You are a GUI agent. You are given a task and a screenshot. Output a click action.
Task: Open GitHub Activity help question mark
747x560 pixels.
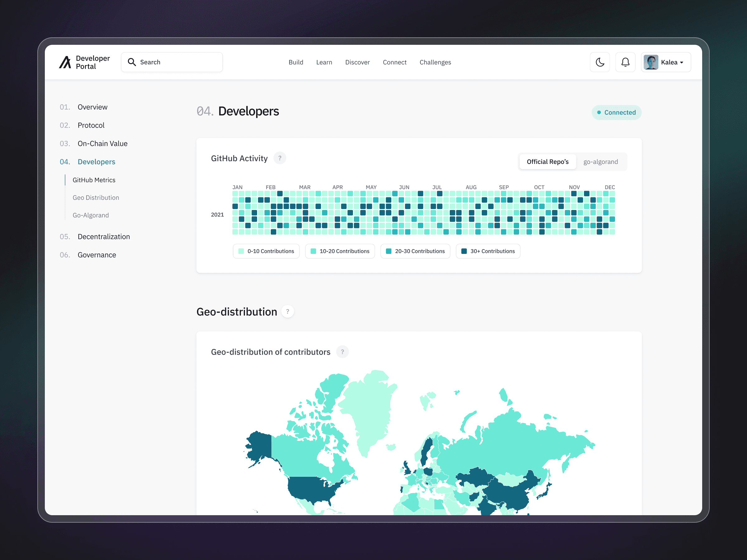[x=280, y=158]
